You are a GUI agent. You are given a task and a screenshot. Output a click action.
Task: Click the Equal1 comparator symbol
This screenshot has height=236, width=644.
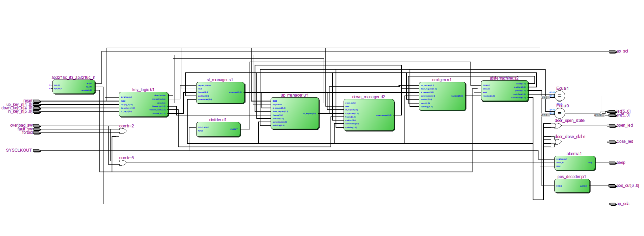click(560, 95)
